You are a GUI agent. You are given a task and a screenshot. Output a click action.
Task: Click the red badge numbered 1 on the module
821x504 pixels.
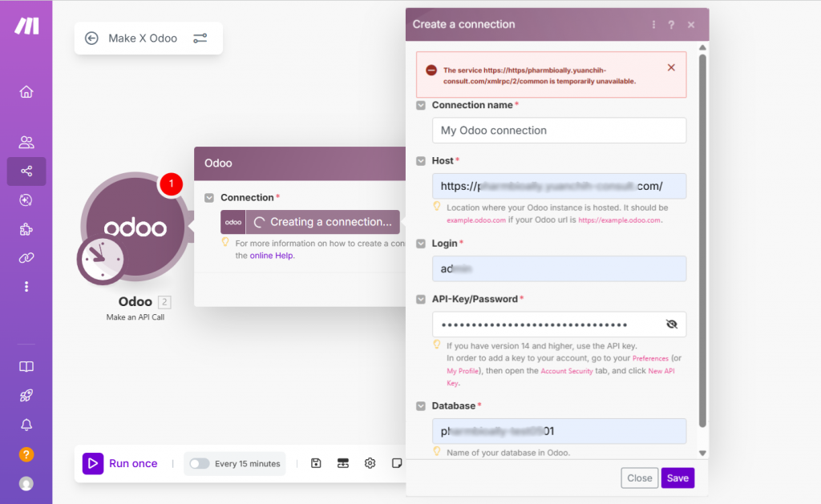(x=171, y=183)
